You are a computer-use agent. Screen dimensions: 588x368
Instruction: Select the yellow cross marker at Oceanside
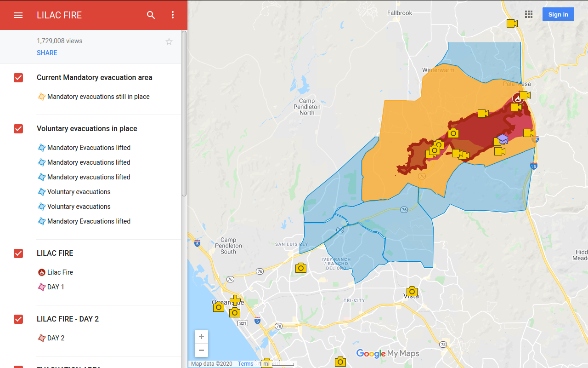click(235, 301)
